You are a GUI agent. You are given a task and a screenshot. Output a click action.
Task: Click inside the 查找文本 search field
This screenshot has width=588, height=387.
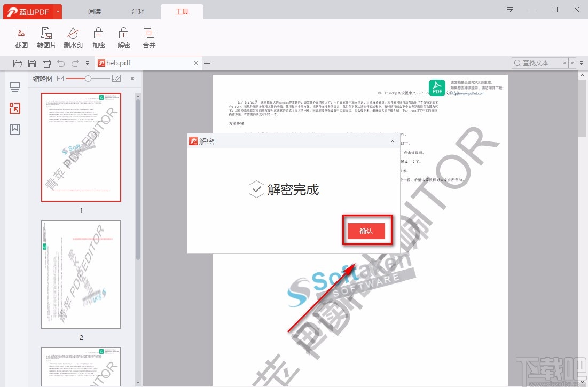coord(537,62)
